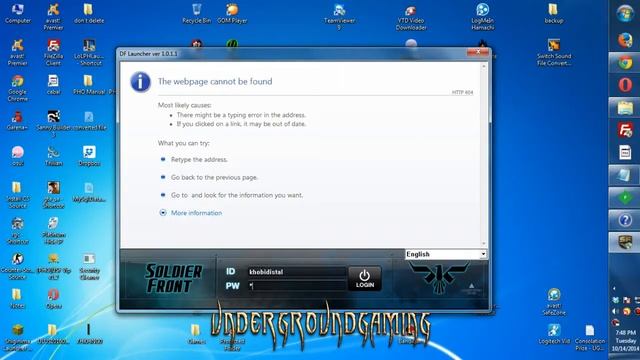This screenshot has height=360, width=640.
Task: Select the Dropbox desktop shortcut
Action: (89, 156)
